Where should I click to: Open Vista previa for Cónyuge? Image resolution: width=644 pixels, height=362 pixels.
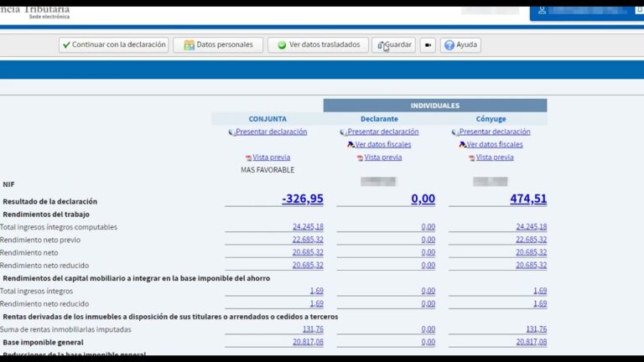(495, 158)
